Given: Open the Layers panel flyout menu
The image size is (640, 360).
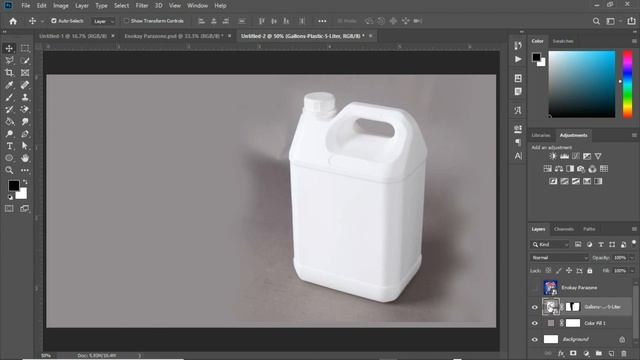Looking at the screenshot, I should [x=634, y=229].
